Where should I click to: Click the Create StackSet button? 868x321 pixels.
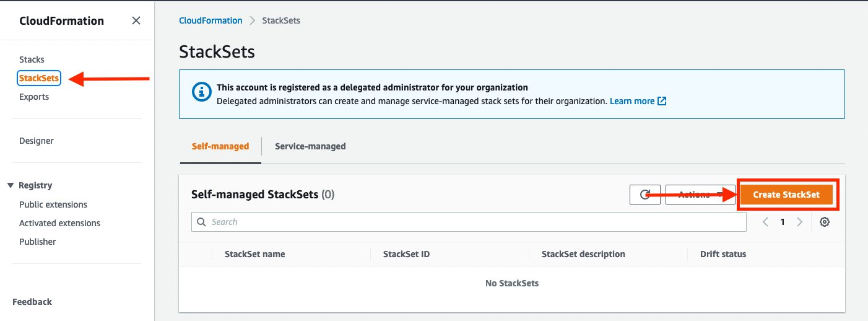(x=786, y=195)
